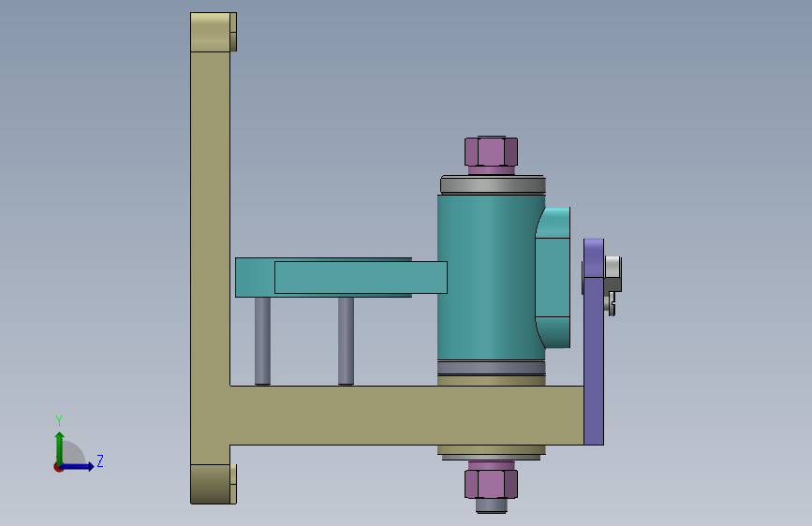Select the small gray bolt head on purple plate
Viewport: 812px width, 526px height.
(613, 267)
